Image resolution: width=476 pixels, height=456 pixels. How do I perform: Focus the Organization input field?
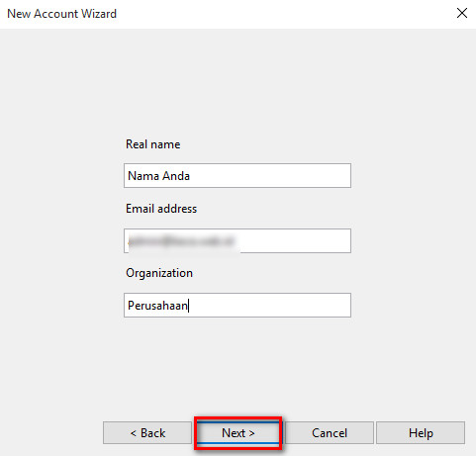coord(238,305)
